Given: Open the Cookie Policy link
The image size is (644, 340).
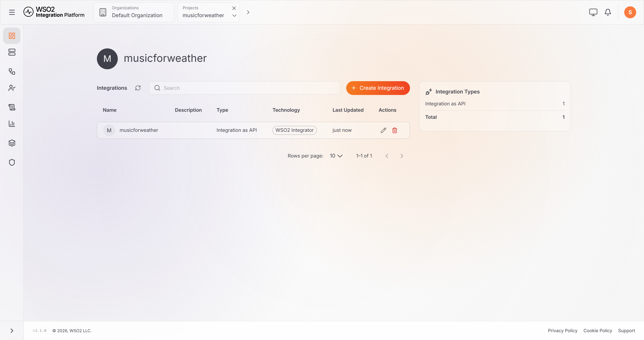Looking at the screenshot, I should 597,331.
